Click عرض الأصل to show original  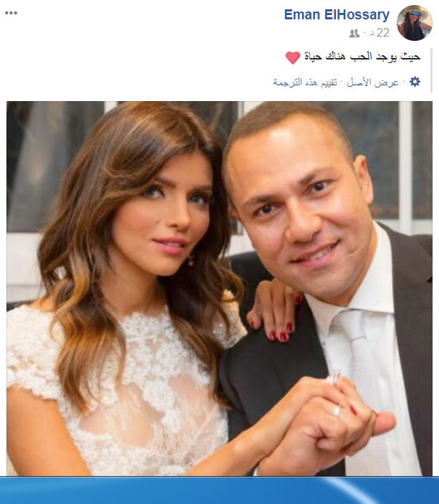372,82
